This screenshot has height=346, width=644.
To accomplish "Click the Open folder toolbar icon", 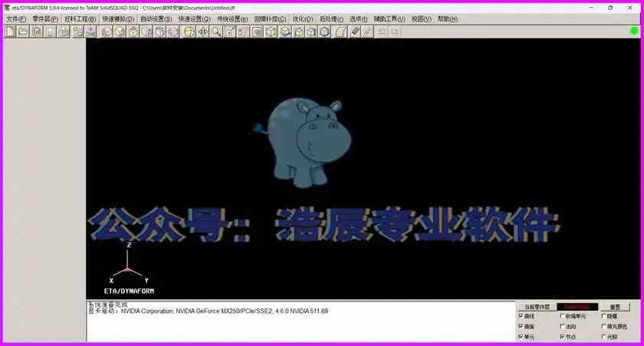I will (23, 31).
